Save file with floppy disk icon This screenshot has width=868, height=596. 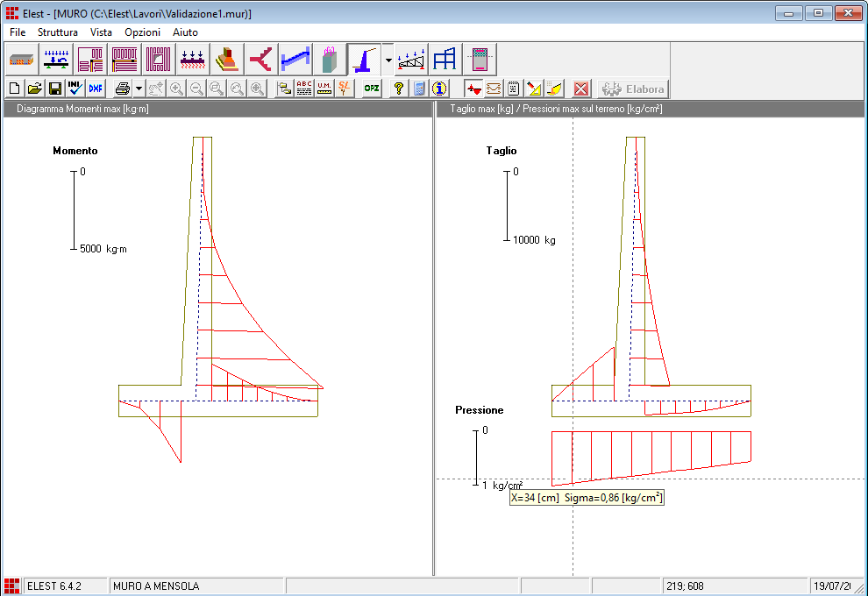pos(54,89)
